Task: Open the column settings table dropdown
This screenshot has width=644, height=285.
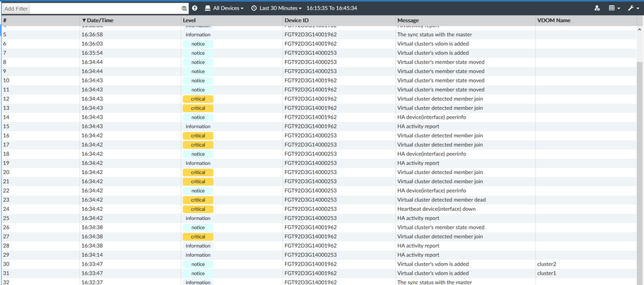Action: click(x=614, y=8)
